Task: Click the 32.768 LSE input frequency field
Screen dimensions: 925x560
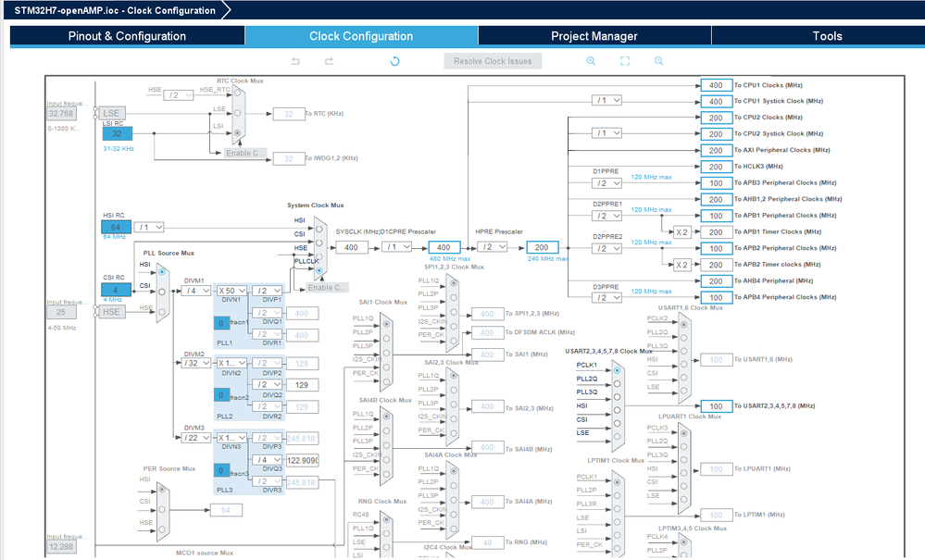Action: pyautogui.click(x=61, y=114)
